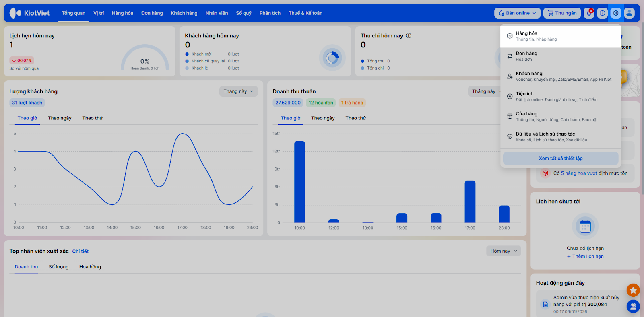Click Thêm lịch hẹn link
644x317 pixels.
585,257
